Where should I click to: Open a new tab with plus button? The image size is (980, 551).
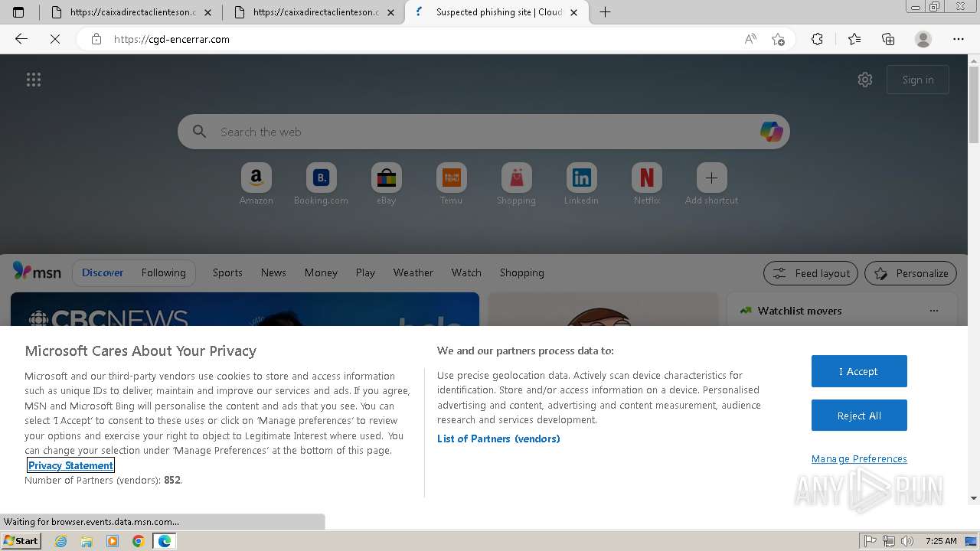coord(605,12)
